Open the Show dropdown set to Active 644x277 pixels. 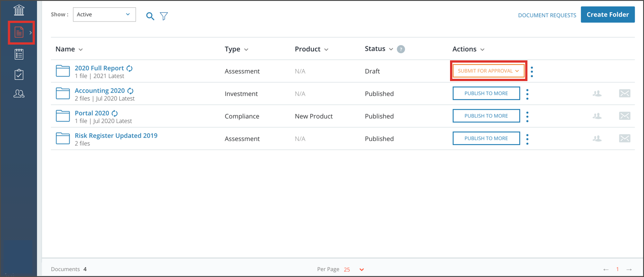click(x=104, y=14)
